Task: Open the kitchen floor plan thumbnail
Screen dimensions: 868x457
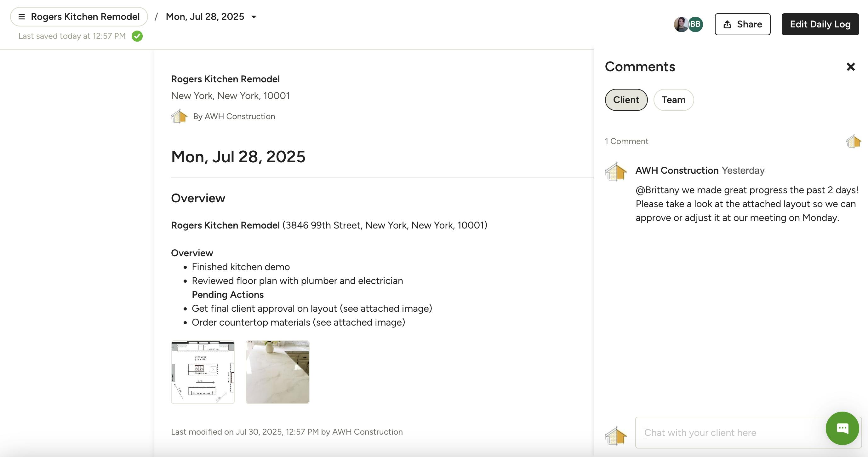Action: (203, 372)
